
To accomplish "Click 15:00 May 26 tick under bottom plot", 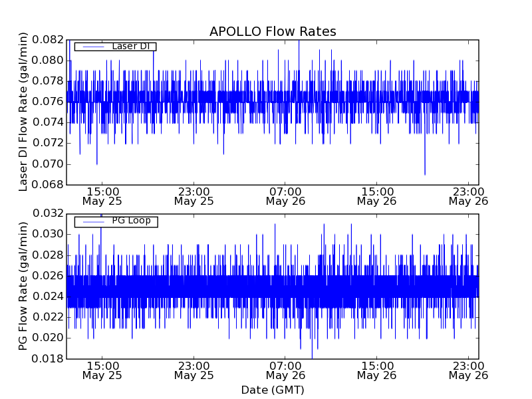I will click(376, 370).
